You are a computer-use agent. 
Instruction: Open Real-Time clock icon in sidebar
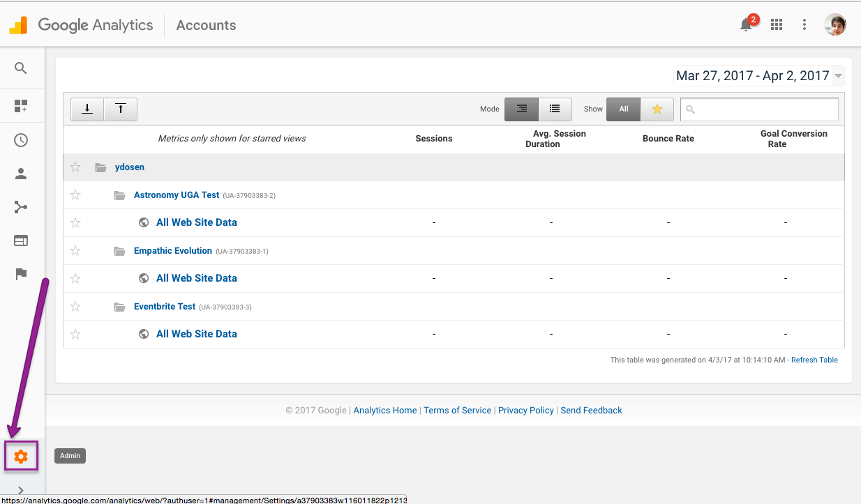click(x=21, y=140)
